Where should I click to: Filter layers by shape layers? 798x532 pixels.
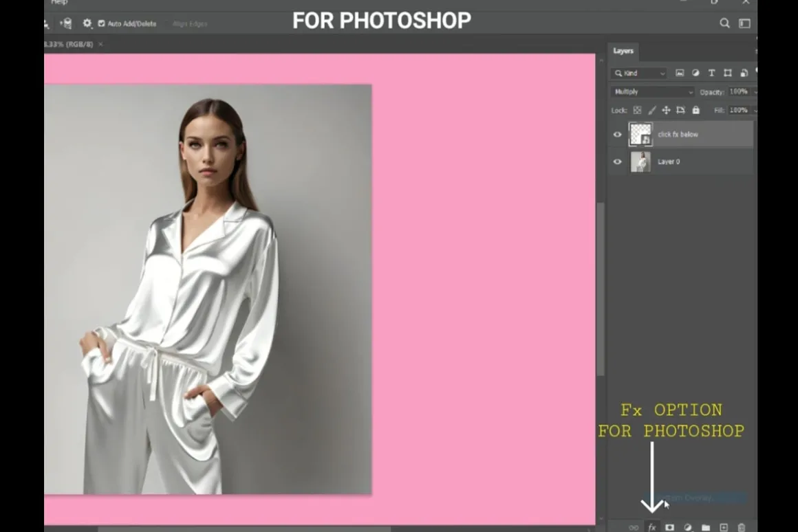click(728, 74)
